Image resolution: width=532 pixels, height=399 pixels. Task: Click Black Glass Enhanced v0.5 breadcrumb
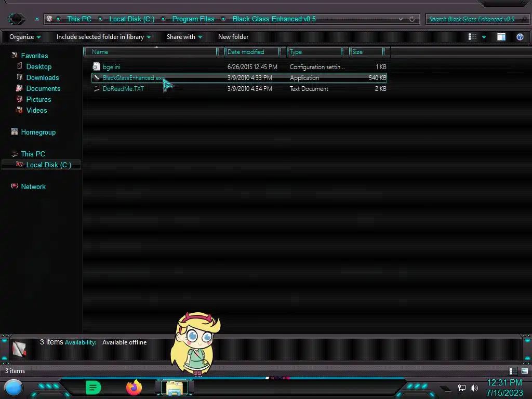[x=274, y=19]
